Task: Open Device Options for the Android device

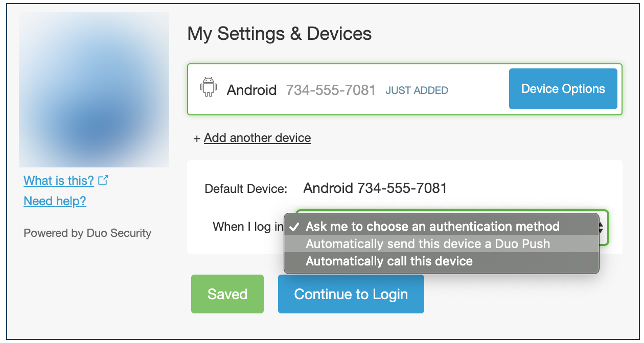Action: tap(563, 88)
